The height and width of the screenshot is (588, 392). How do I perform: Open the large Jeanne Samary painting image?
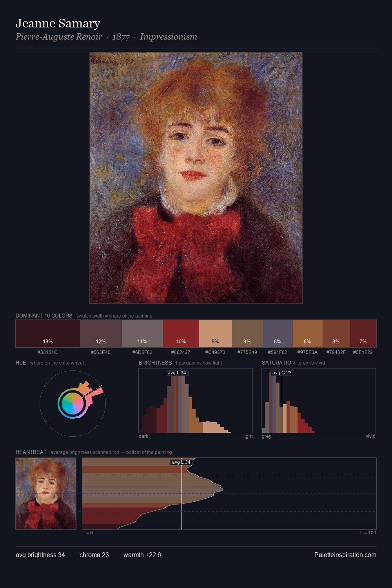(196, 178)
